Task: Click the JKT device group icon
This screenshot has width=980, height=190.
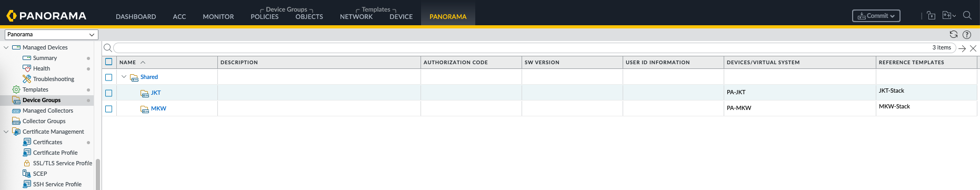Action: (145, 93)
